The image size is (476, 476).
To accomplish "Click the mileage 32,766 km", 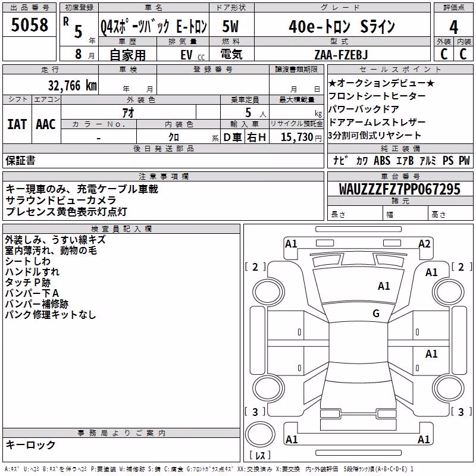I will 72,86.
